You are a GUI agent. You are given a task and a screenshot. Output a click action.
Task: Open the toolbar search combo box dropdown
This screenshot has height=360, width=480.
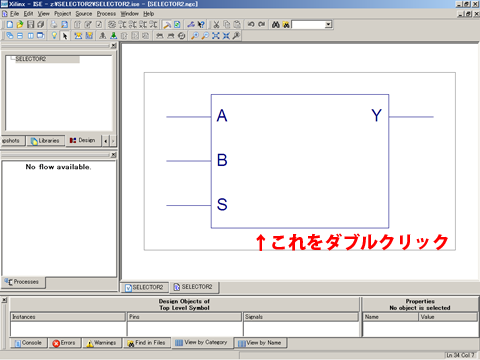click(328, 24)
